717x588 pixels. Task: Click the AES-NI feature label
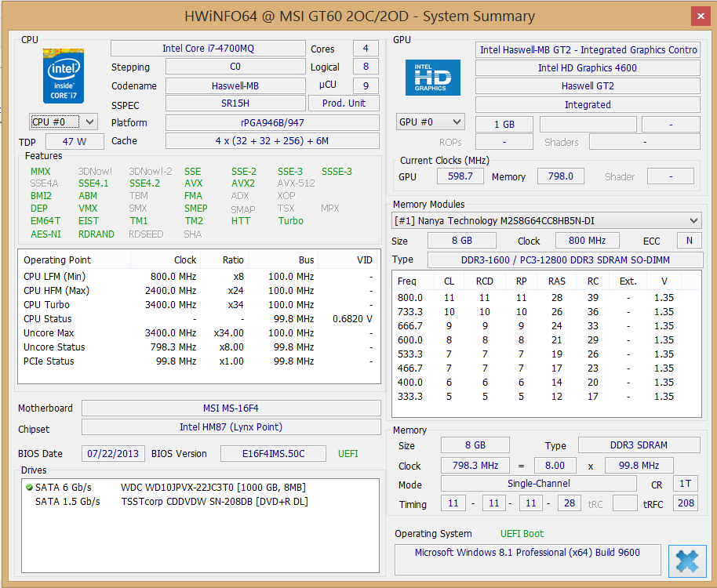(45, 234)
